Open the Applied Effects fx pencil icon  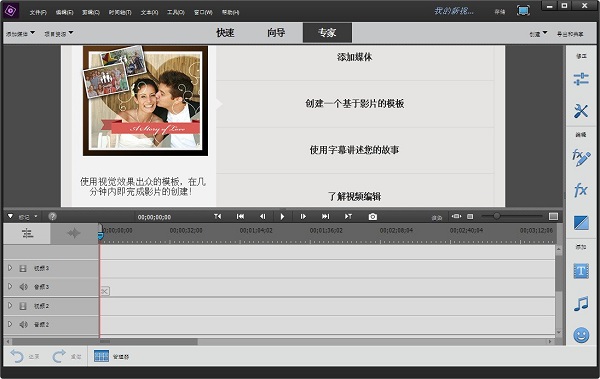pyautogui.click(x=581, y=157)
